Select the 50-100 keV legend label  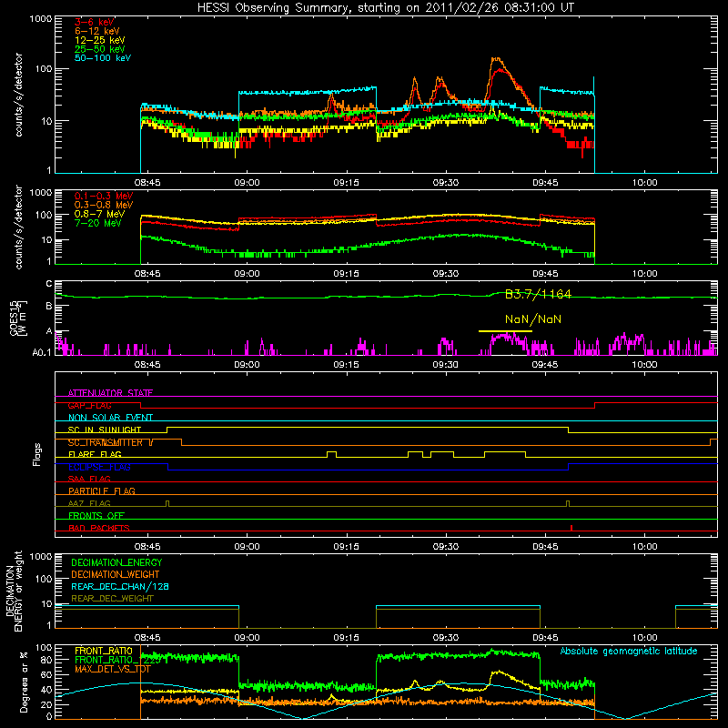[x=103, y=57]
